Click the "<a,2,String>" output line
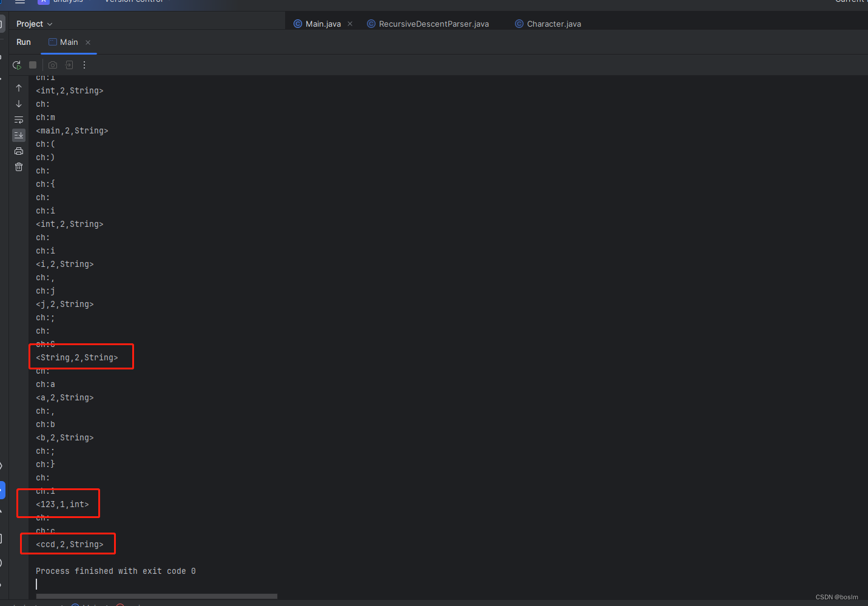 click(x=65, y=397)
